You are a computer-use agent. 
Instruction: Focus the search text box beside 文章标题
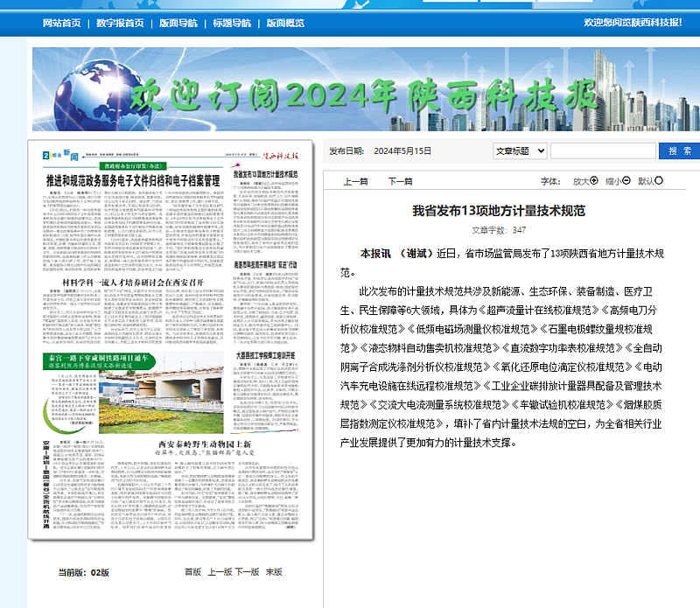pyautogui.click(x=603, y=150)
